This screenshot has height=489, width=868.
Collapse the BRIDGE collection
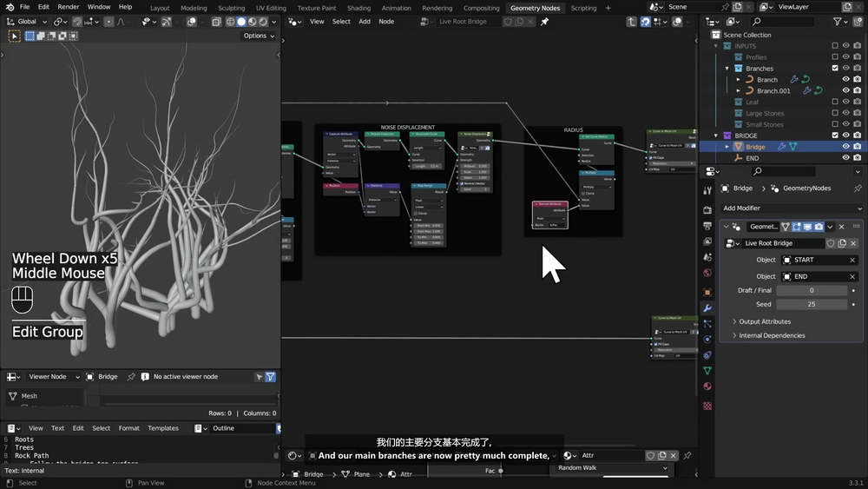point(716,135)
